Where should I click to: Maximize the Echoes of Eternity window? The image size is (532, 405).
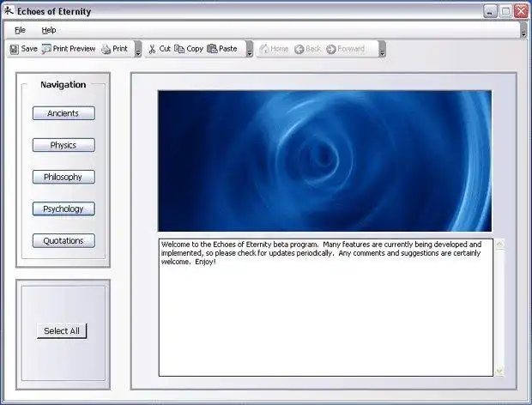505,11
